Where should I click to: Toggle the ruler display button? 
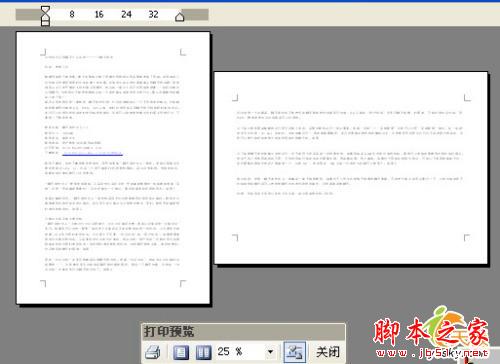tap(294, 352)
